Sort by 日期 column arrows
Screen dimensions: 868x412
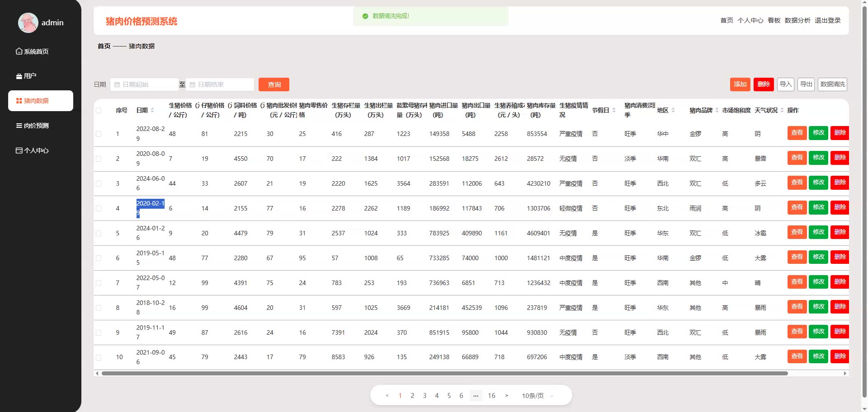point(152,110)
